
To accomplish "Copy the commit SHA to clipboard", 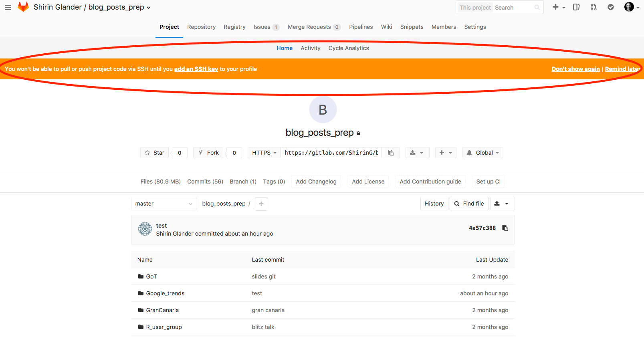I will pyautogui.click(x=505, y=228).
